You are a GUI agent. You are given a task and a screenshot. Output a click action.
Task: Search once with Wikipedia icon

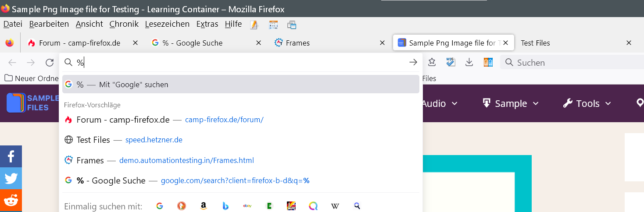(x=335, y=206)
